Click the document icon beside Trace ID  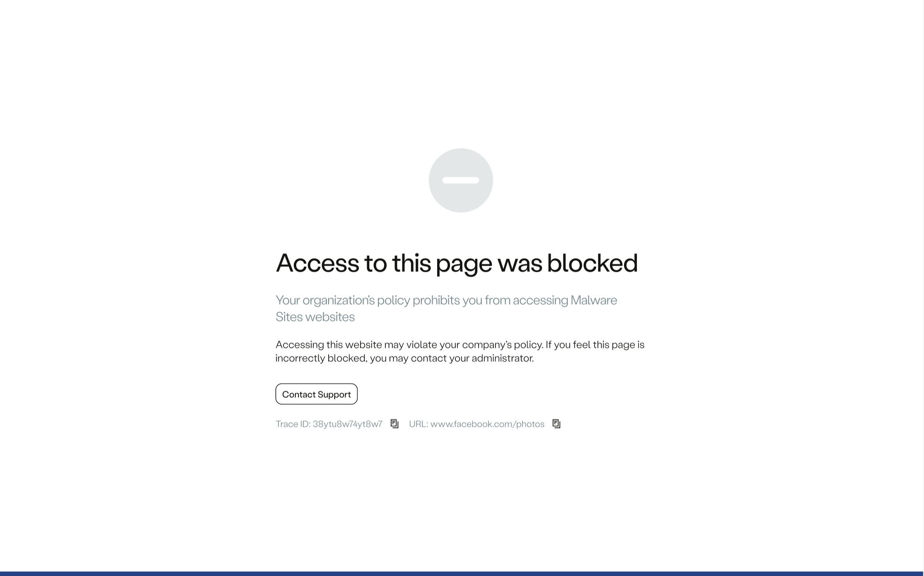pyautogui.click(x=394, y=424)
